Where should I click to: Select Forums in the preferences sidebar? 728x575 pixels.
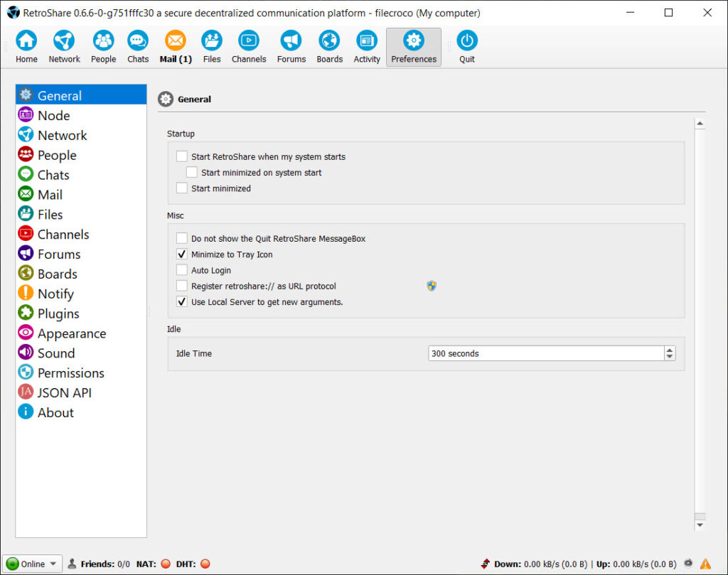point(81,254)
